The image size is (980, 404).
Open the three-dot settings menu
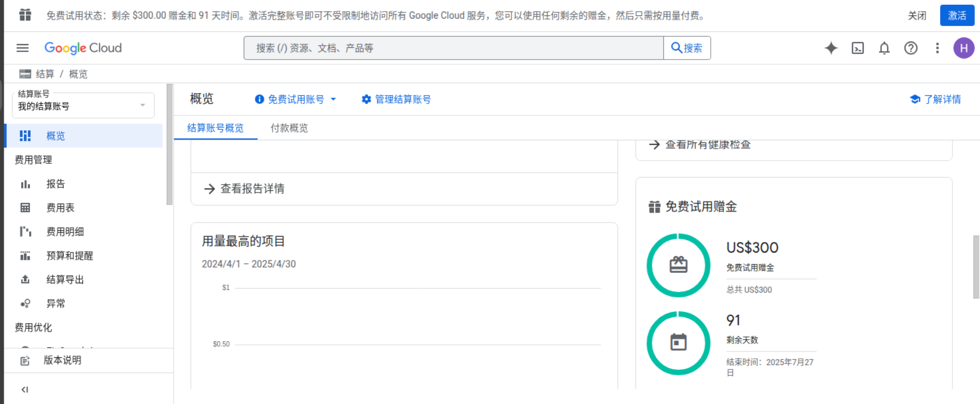tap(938, 48)
